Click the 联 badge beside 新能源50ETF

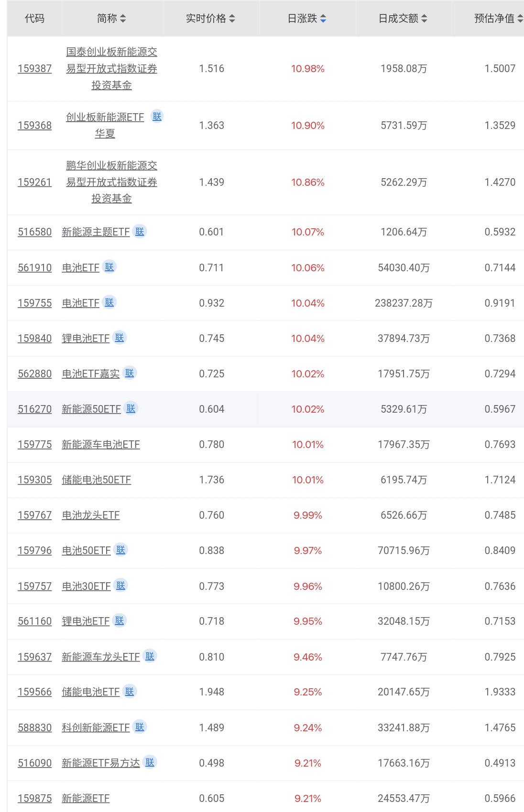coord(131,408)
